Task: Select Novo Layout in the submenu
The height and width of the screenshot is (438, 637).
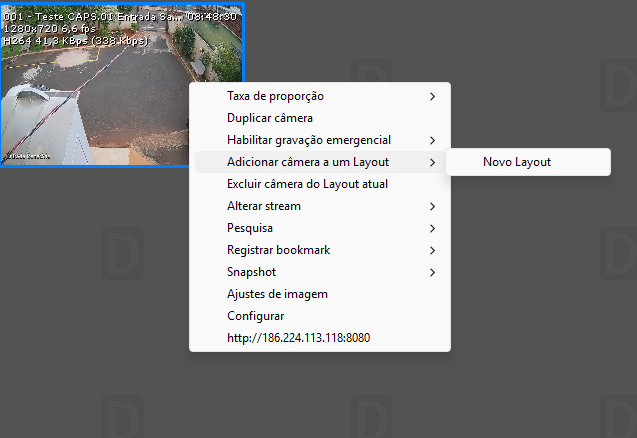Action: point(516,162)
